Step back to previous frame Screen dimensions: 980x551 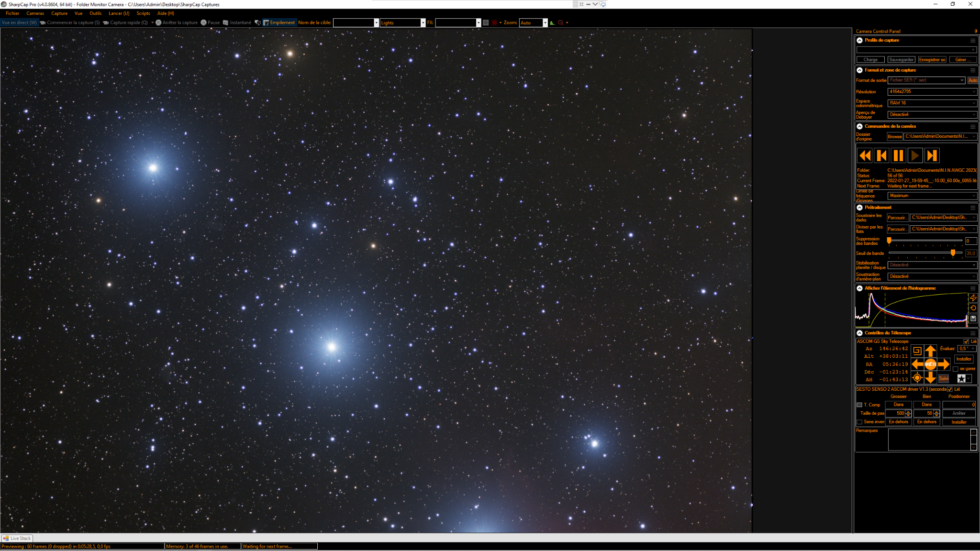point(881,155)
